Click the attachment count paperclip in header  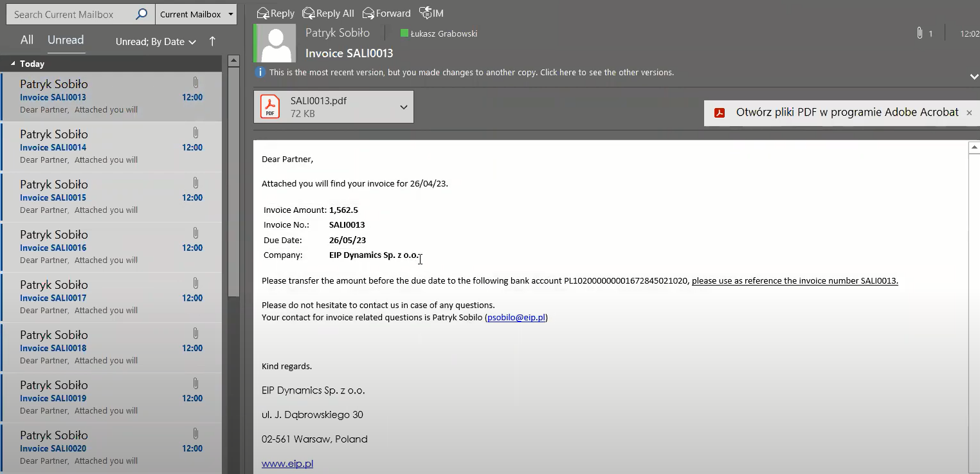[920, 33]
